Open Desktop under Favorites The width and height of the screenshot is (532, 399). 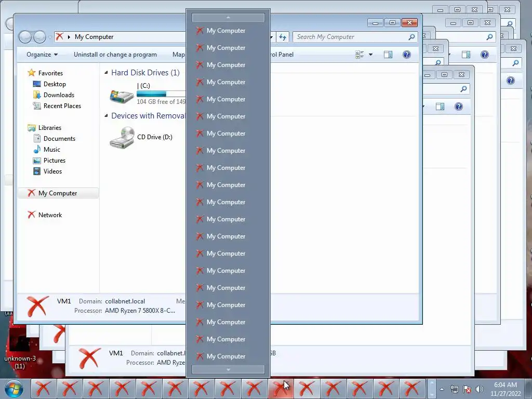click(54, 84)
